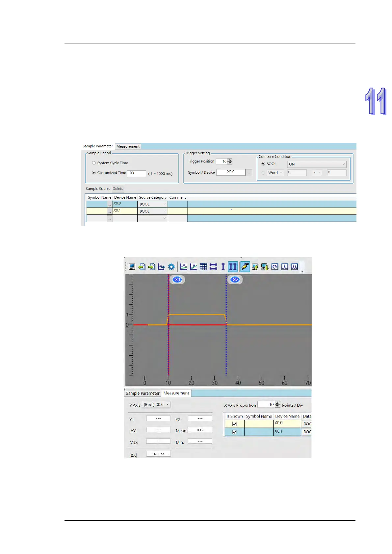Click the first line-chart icon in toolbar
This screenshot has height=554, width=392.
click(184, 267)
